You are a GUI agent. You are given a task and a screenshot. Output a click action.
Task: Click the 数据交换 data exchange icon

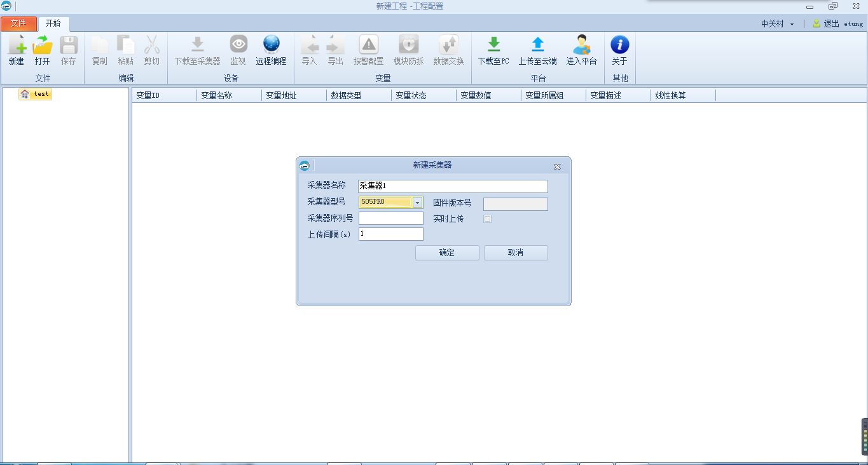(449, 44)
